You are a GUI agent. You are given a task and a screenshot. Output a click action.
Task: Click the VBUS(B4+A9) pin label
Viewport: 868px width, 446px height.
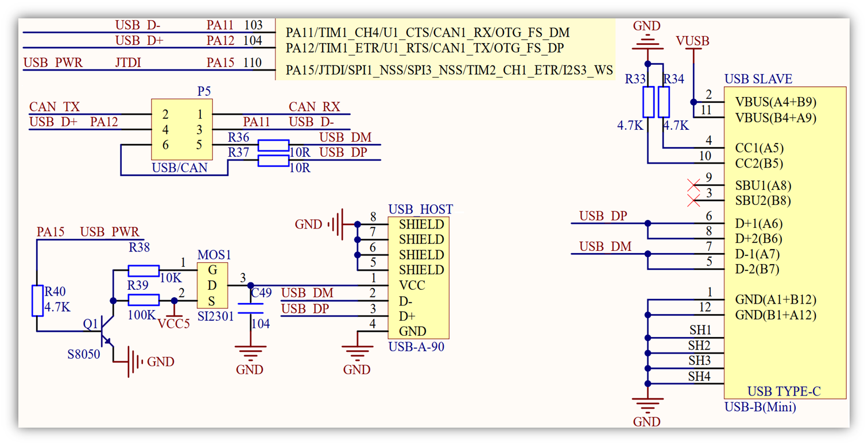click(x=776, y=118)
